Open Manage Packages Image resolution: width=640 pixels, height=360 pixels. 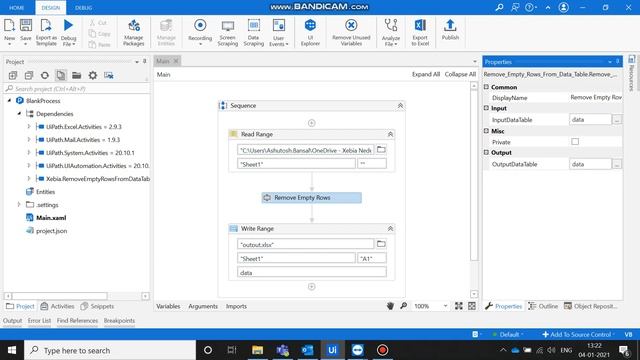coord(133,31)
